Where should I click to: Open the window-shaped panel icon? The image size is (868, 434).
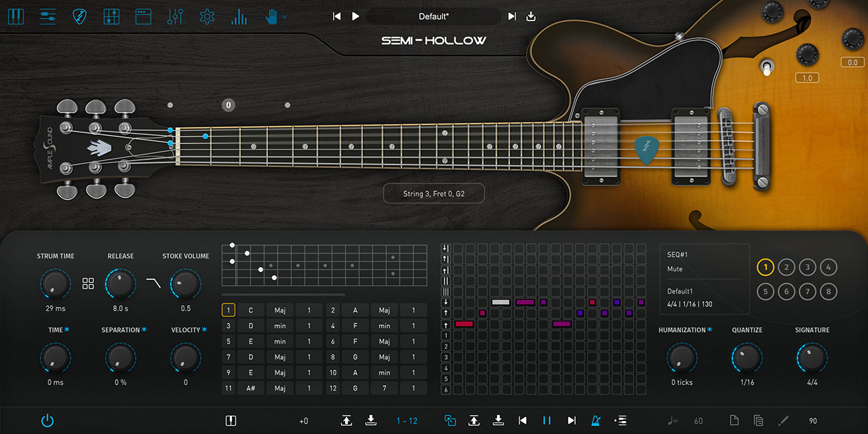click(x=143, y=16)
